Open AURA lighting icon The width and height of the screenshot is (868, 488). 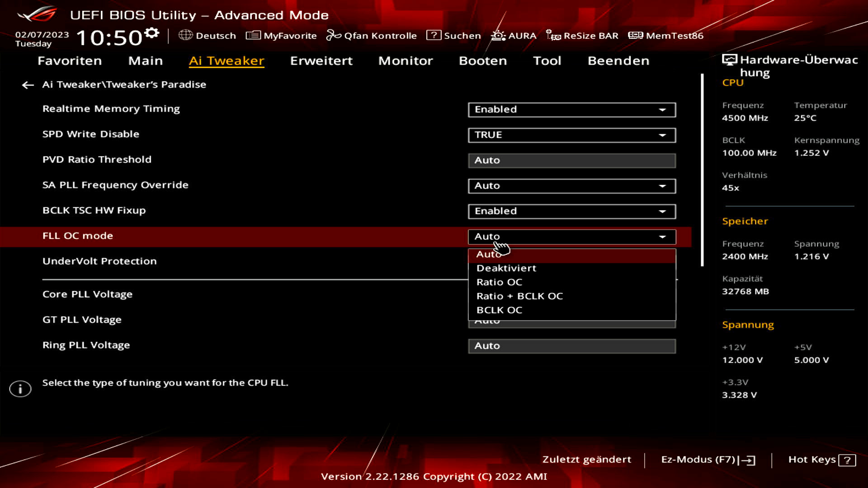pyautogui.click(x=498, y=35)
